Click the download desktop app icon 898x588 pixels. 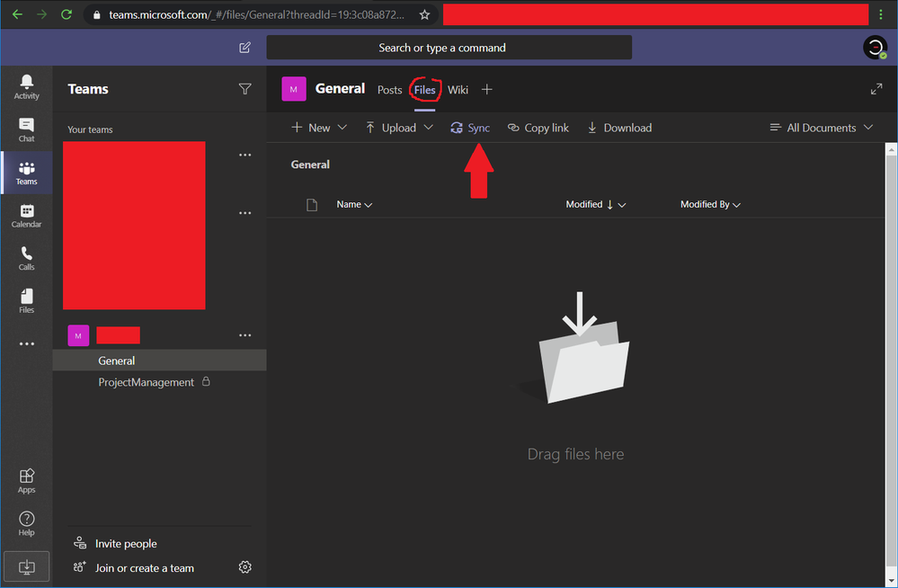(x=26, y=566)
